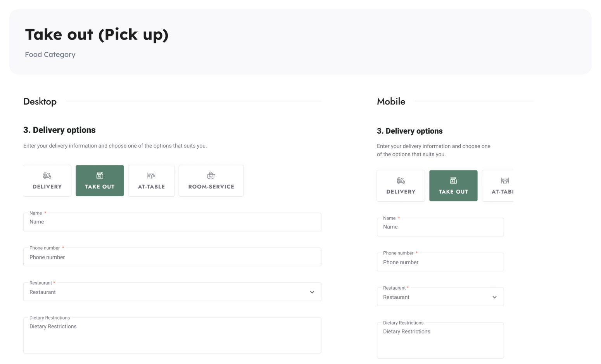Select the Desktop TAKE OUT option label
The width and height of the screenshot is (601, 364).
coord(100,187)
